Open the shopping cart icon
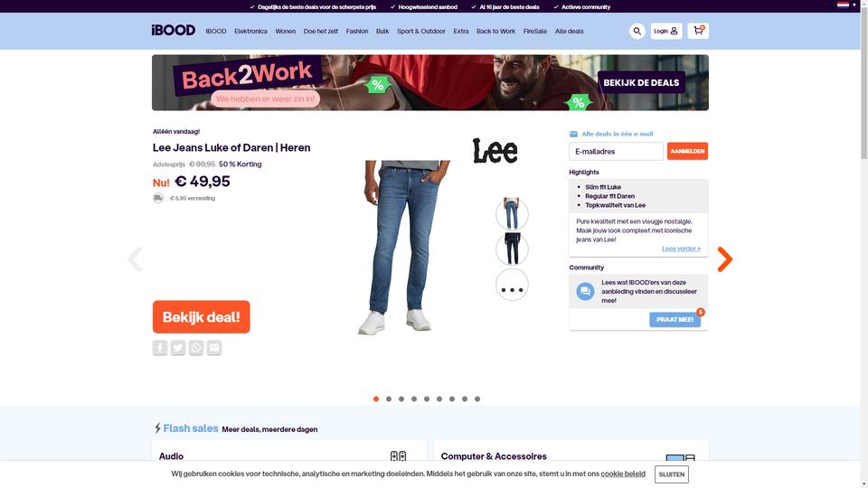The height and width of the screenshot is (488, 868). (698, 31)
